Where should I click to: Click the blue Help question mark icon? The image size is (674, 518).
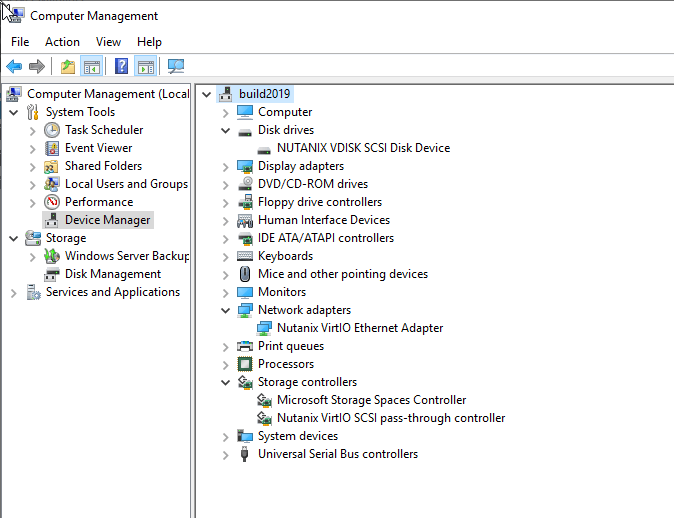tap(121, 67)
